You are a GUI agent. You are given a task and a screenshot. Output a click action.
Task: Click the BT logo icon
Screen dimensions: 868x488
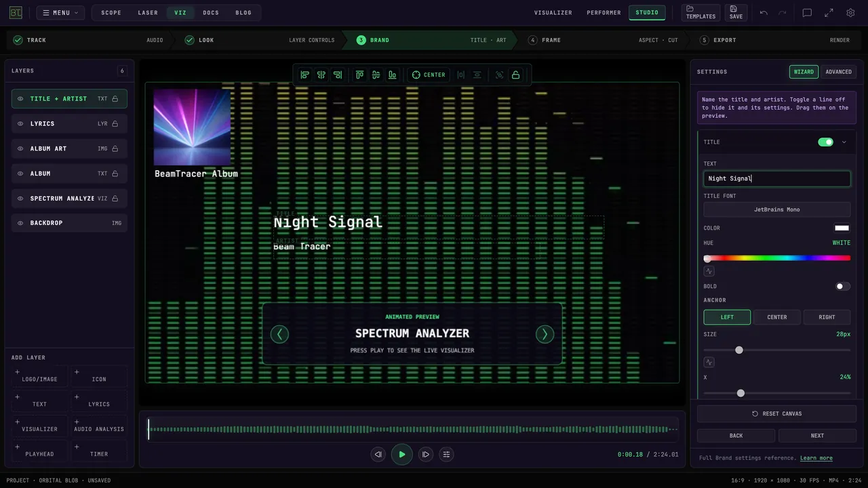pos(16,13)
